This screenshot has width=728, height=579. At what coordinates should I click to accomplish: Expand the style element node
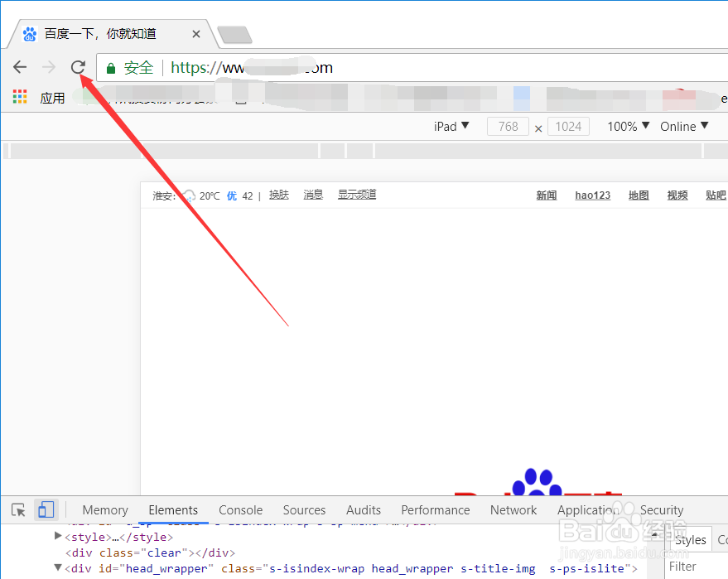pyautogui.click(x=58, y=536)
